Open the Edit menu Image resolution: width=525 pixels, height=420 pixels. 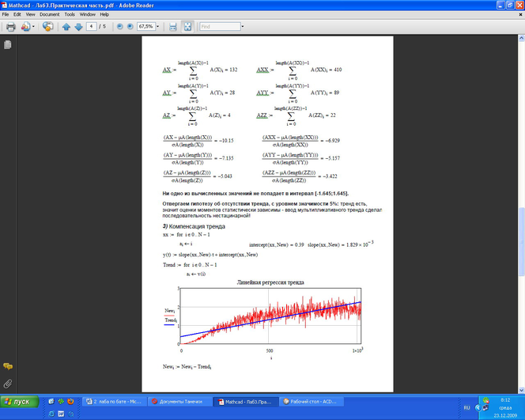[17, 14]
